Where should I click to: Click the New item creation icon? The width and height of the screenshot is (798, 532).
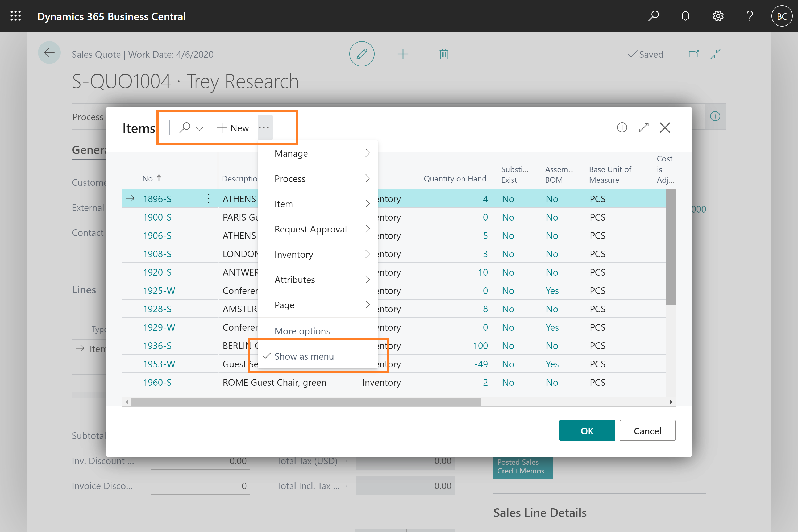click(x=232, y=127)
